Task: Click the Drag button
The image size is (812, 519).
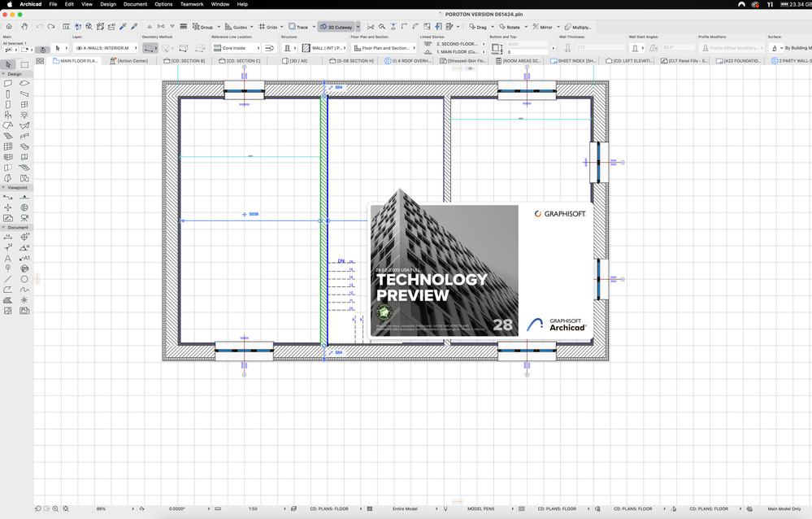Action: (478, 27)
